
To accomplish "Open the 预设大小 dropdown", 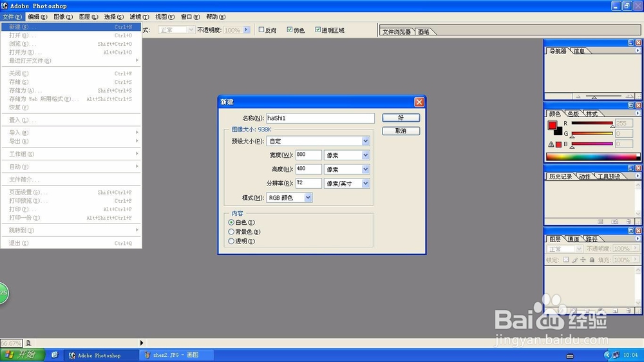I will point(365,141).
